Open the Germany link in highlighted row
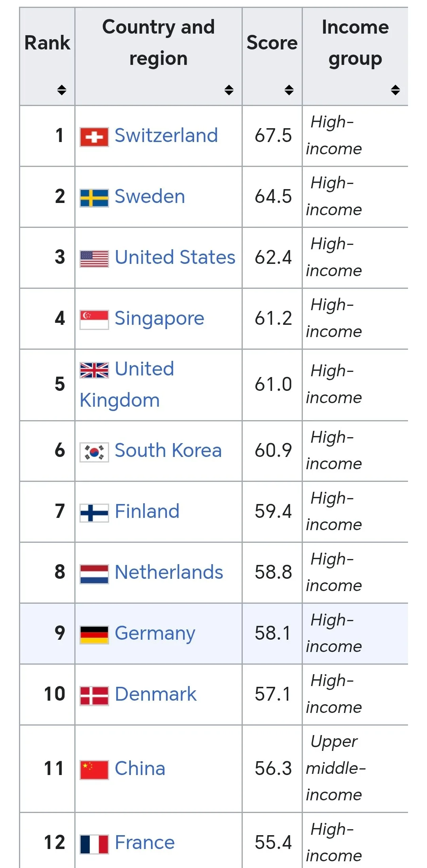This screenshot has height=868, width=427. 155,633
